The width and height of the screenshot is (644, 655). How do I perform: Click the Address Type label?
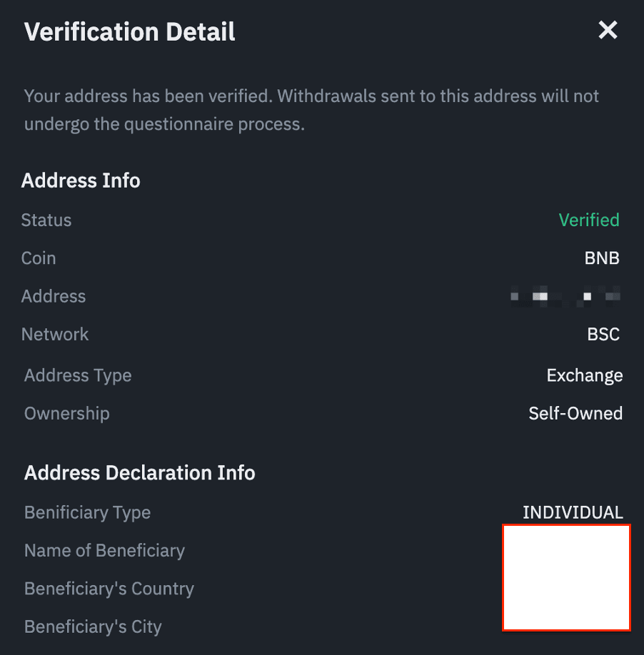(78, 375)
